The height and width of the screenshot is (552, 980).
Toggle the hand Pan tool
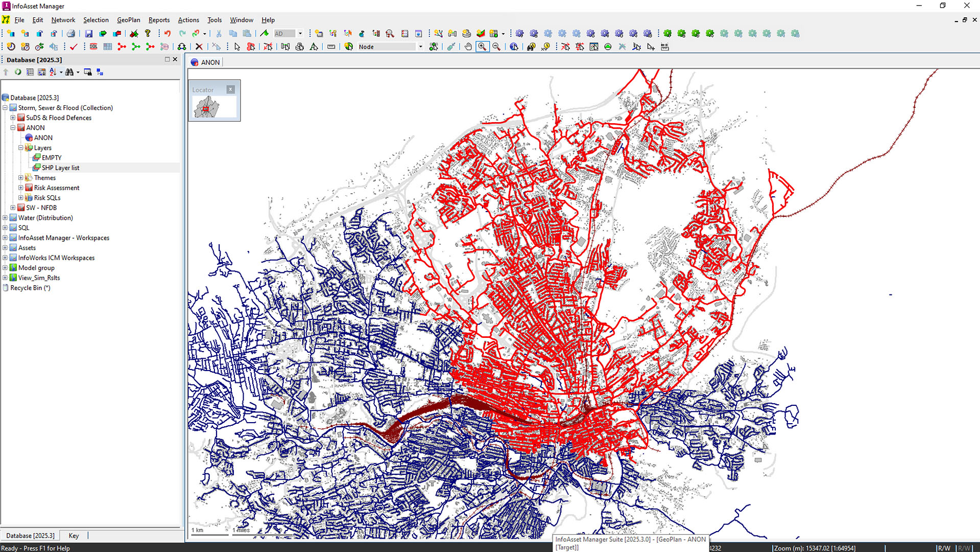[x=468, y=47]
